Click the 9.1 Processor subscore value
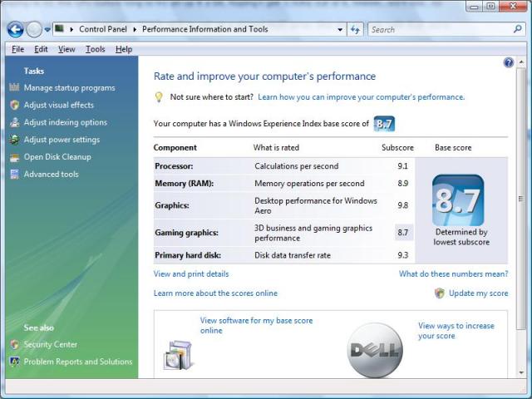This screenshot has width=532, height=399. 402,166
